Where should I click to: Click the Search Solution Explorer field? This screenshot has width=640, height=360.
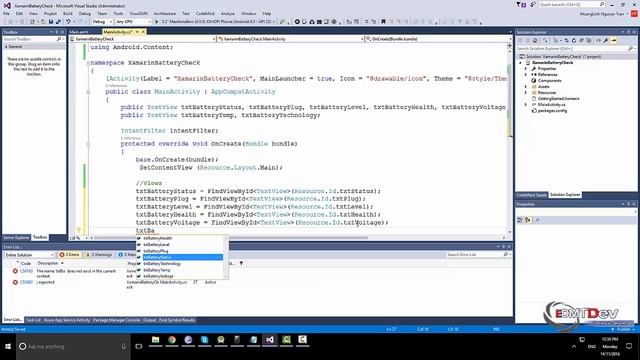[x=576, y=49]
